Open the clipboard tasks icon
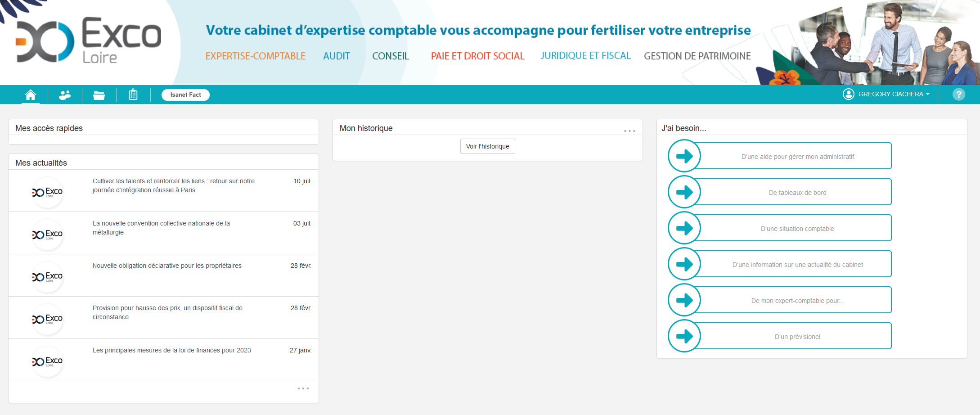The image size is (980, 415). click(133, 95)
